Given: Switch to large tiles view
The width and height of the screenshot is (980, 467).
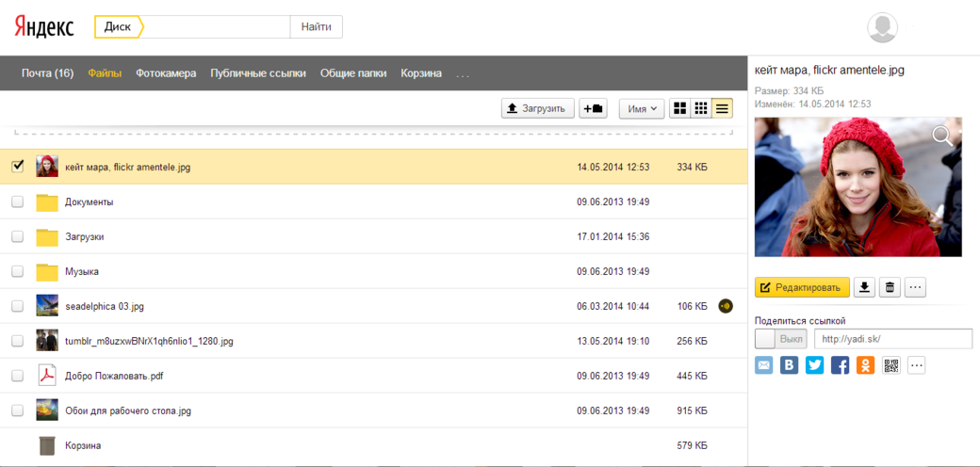Looking at the screenshot, I should pos(679,108).
